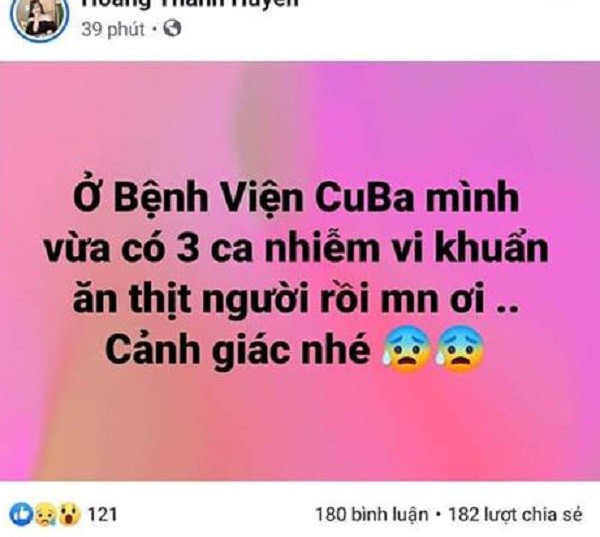
Task: Click the sad face reaction icon
Action: coord(46,515)
